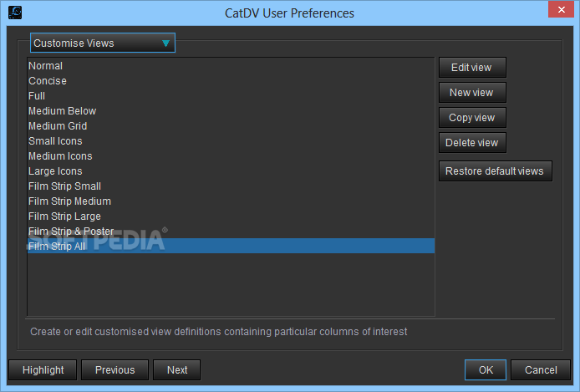
Task: Click the Delete view button
Action: tap(472, 142)
